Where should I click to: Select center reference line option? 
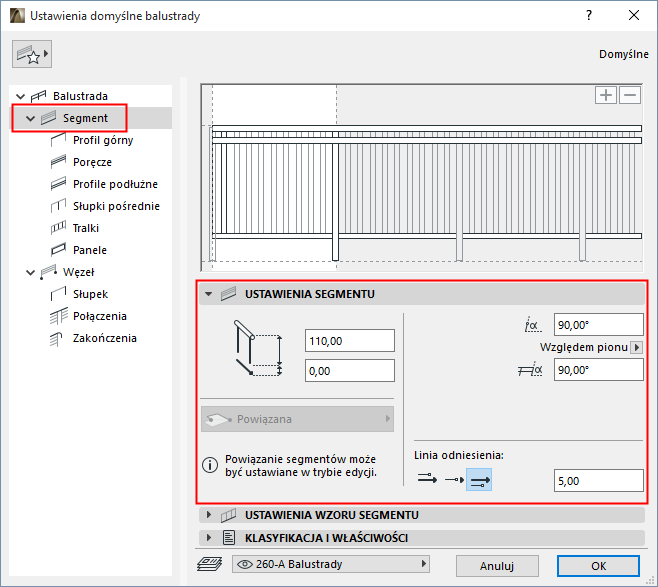pyautogui.click(x=454, y=479)
